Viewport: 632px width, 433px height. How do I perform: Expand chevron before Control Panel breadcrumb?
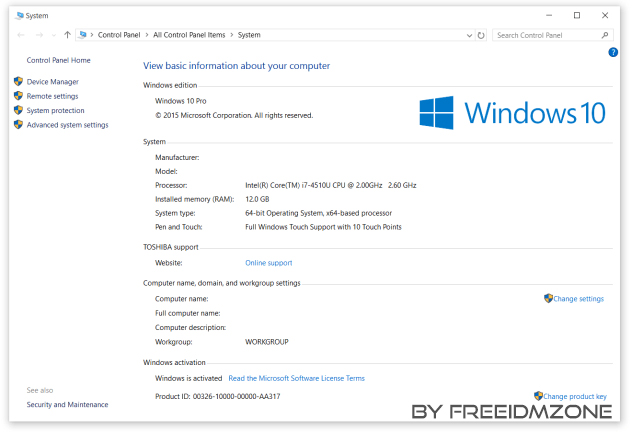tap(92, 35)
